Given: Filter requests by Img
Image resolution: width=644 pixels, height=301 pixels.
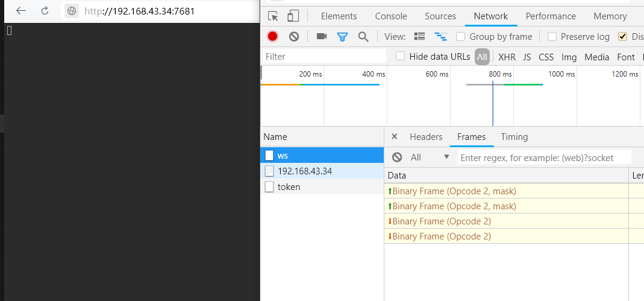Looking at the screenshot, I should [569, 57].
